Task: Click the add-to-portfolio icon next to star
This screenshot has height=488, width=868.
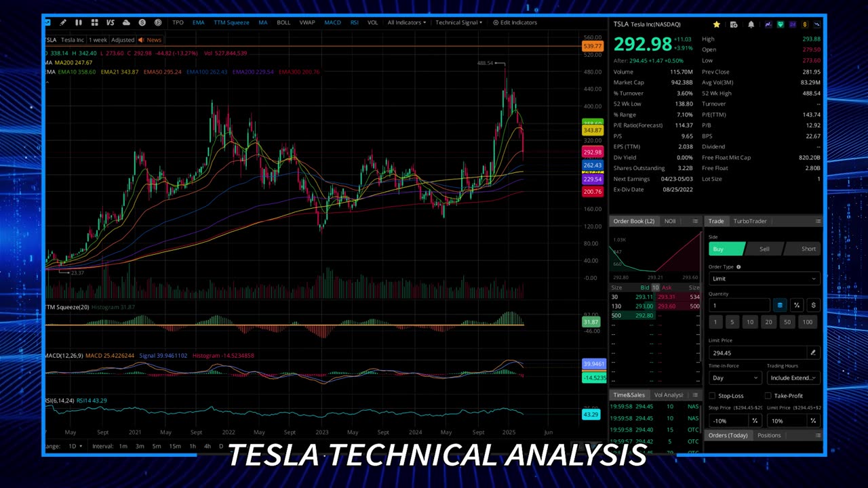Action: pos(733,24)
